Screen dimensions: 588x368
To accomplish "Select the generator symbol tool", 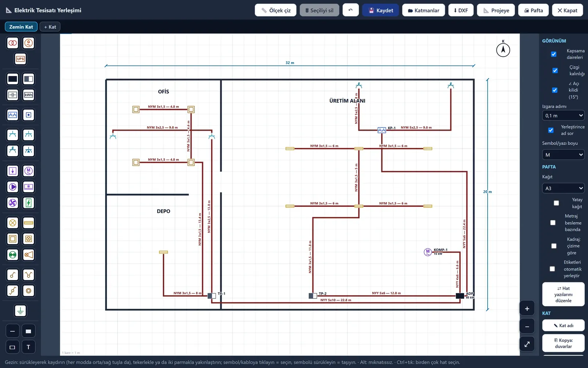I will click(29, 43).
